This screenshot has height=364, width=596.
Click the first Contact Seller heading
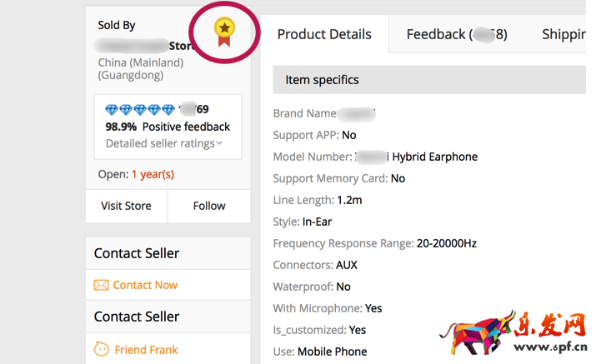click(x=137, y=253)
